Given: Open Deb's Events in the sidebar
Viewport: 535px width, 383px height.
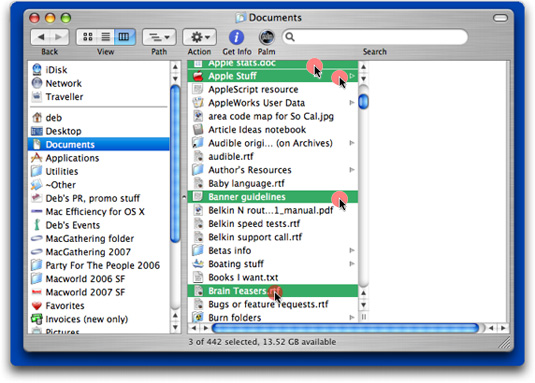Looking at the screenshot, I should click(99, 225).
